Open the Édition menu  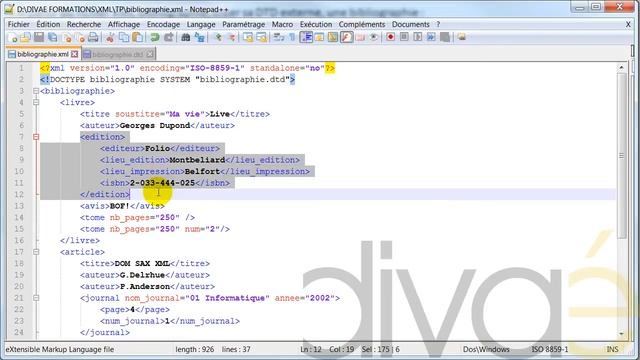point(48,24)
